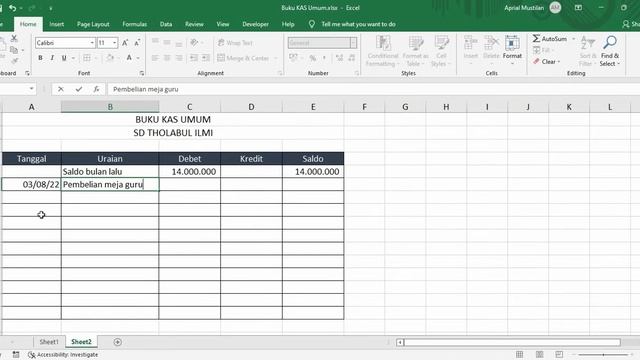The height and width of the screenshot is (360, 640).
Task: Select column B header
Action: click(110, 107)
